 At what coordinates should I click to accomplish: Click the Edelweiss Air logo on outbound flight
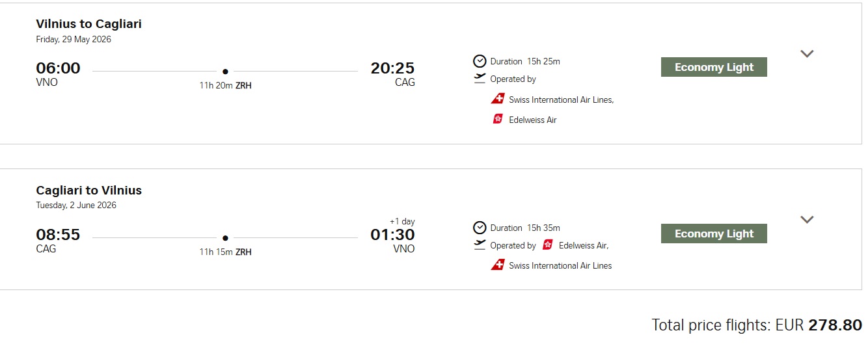[x=498, y=120]
